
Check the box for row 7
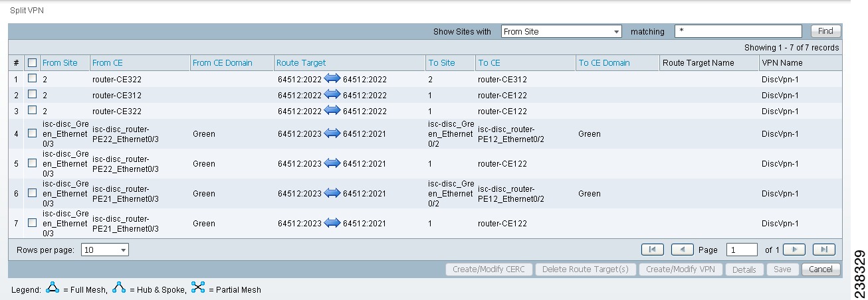tap(32, 224)
